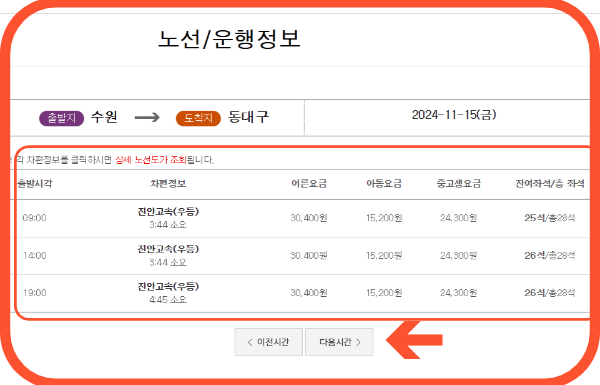Click the 어른요금 column header

(x=309, y=184)
